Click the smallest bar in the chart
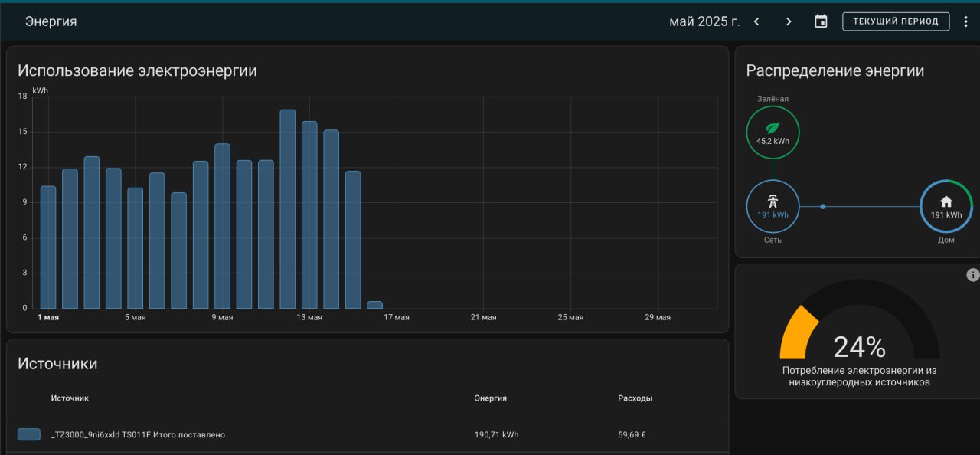 click(x=374, y=305)
